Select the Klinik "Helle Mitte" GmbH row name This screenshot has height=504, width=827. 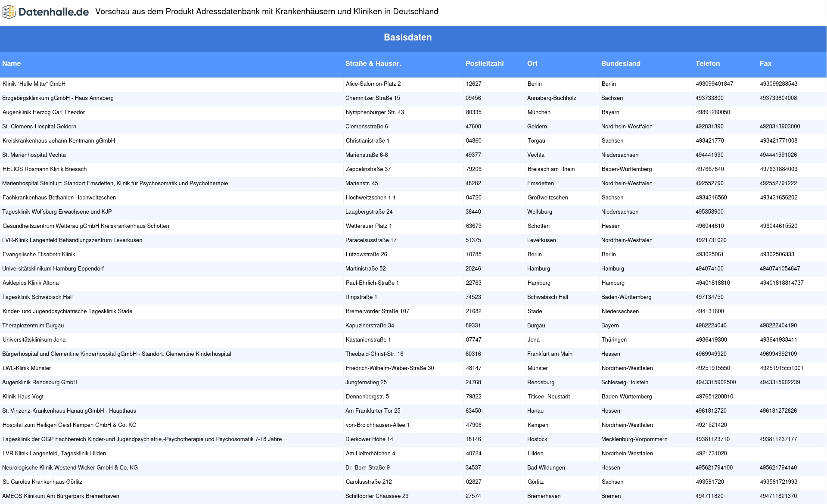(34, 84)
